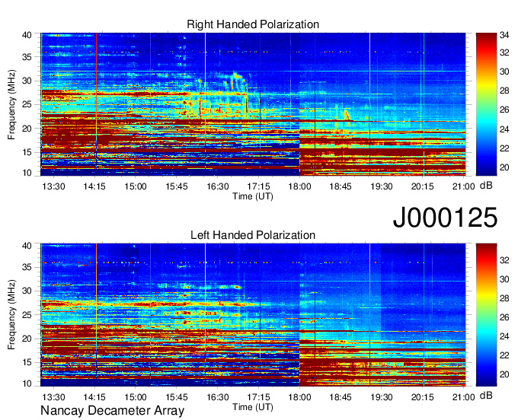Click the Left Handed Polarization title

coord(253,235)
